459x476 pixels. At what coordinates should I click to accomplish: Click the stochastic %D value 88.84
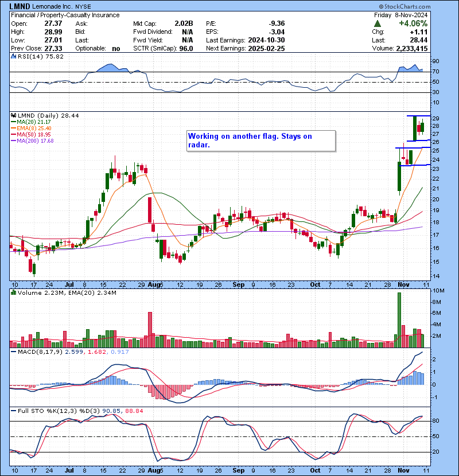(134, 411)
